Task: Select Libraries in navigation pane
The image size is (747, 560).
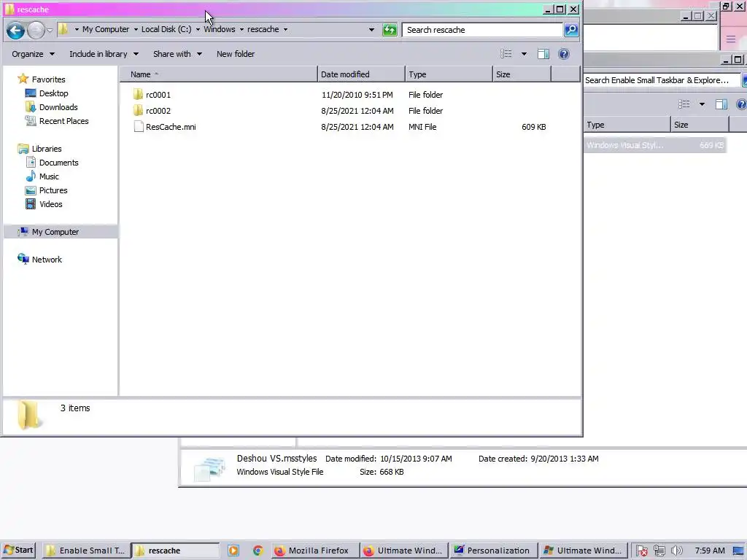Action: [46, 149]
